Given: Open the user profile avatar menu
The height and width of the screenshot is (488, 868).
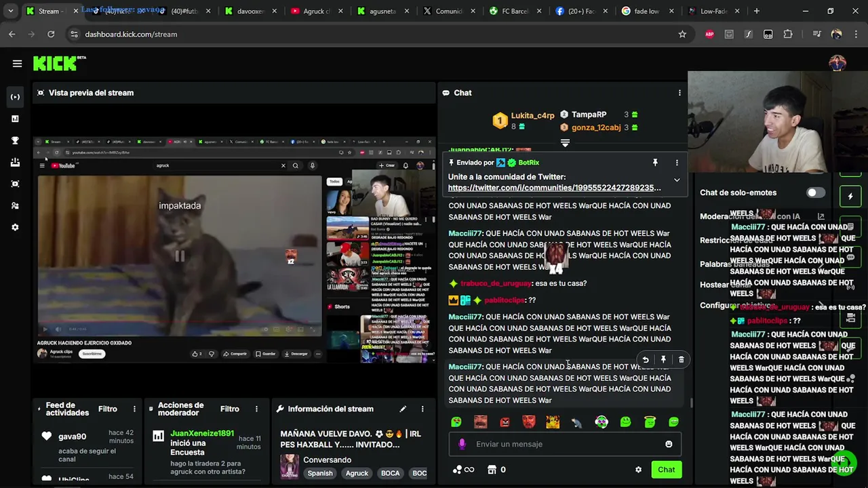Looking at the screenshot, I should tap(837, 64).
